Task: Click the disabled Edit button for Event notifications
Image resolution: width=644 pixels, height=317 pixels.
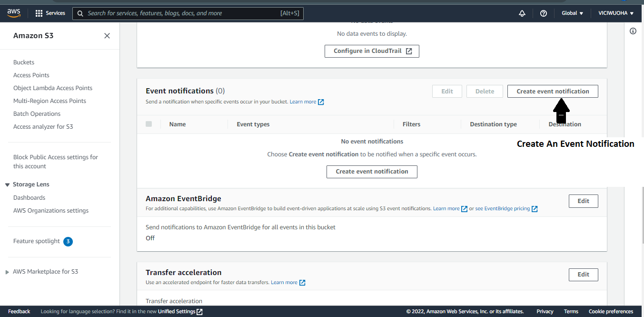Action: pos(447,91)
